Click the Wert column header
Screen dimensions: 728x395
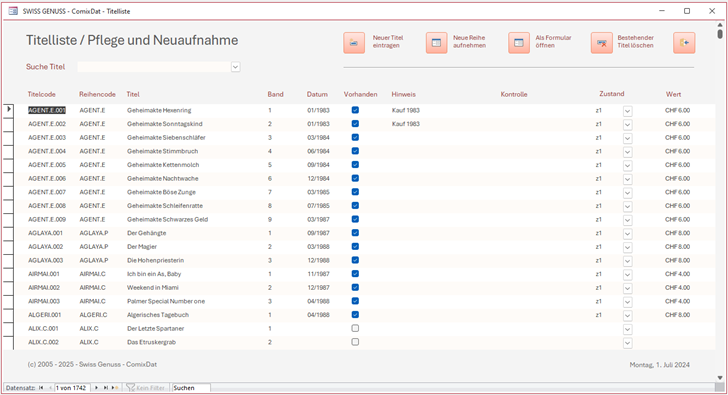point(673,94)
